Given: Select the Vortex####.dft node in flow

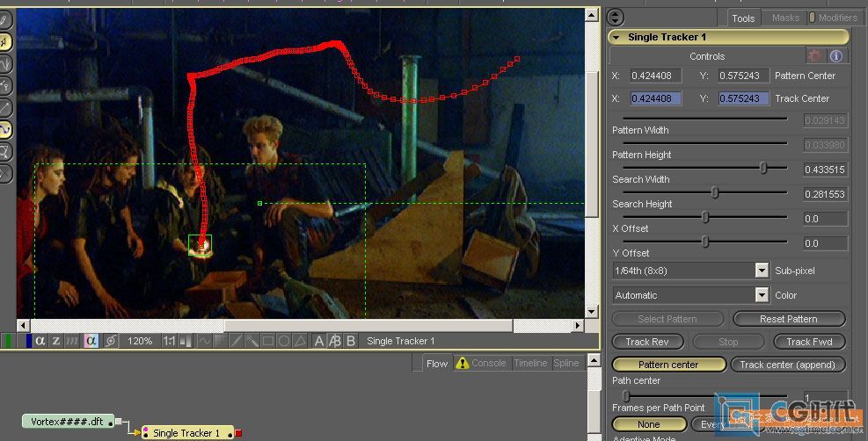Looking at the screenshot, I should click(x=67, y=422).
